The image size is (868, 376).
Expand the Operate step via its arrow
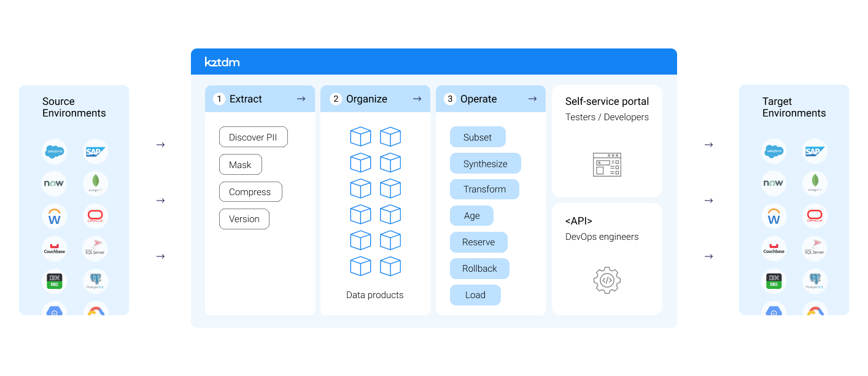click(x=532, y=98)
